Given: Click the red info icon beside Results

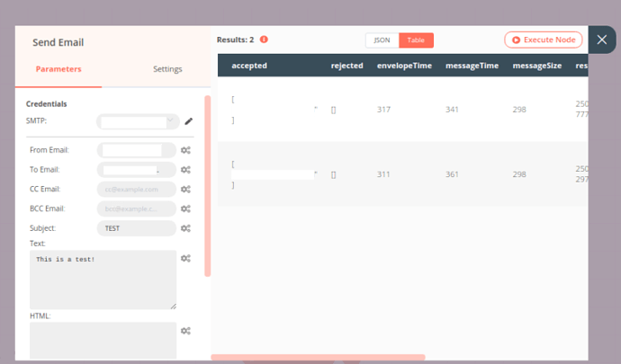Looking at the screenshot, I should click(264, 40).
